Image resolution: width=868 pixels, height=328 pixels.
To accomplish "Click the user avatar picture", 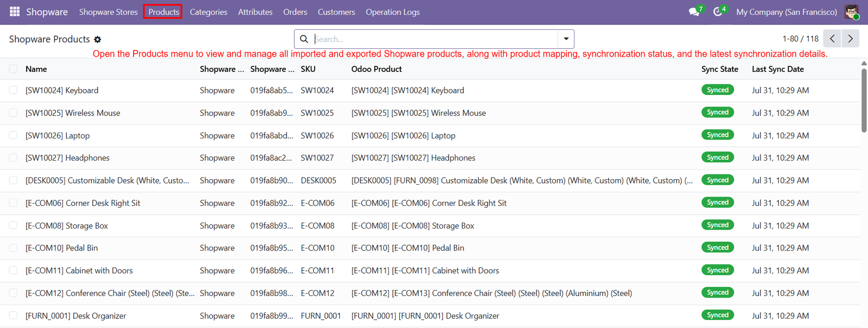I will click(851, 11).
